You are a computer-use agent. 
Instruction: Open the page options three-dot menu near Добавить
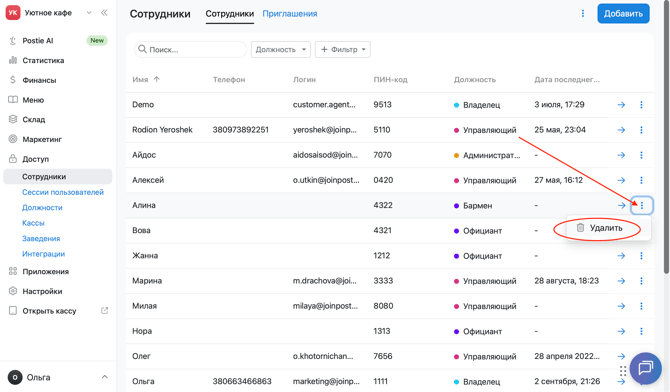(x=583, y=14)
